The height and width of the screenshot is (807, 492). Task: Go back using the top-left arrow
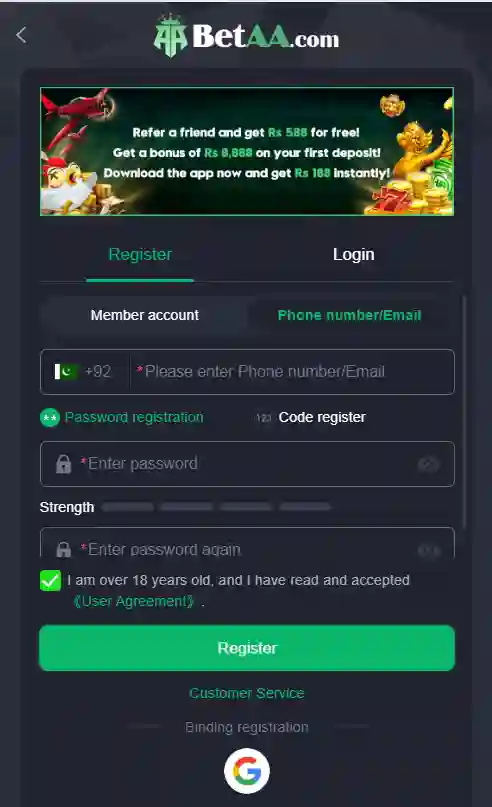point(21,35)
